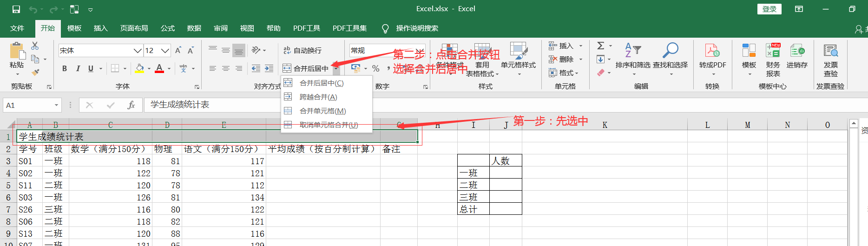Click accounting number format currency icon
This screenshot has width=868, height=246.
click(356, 68)
